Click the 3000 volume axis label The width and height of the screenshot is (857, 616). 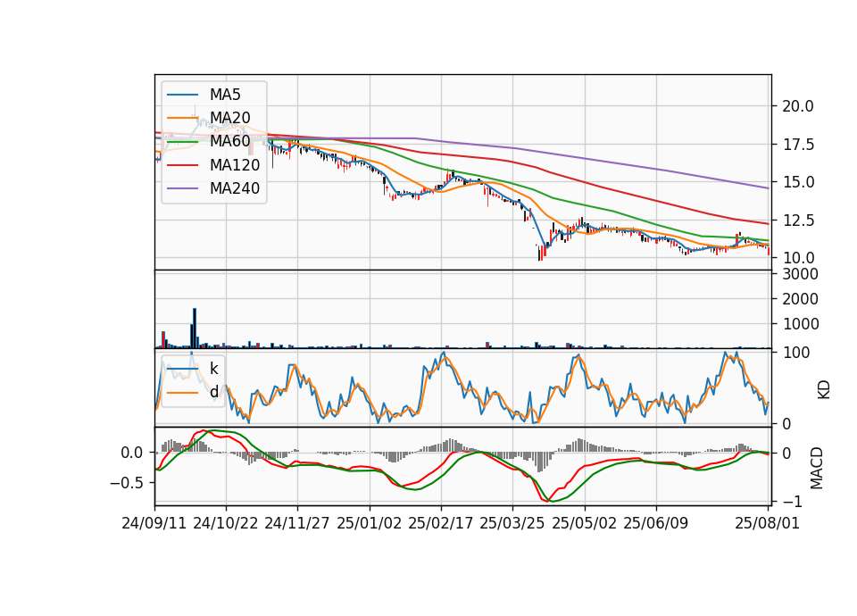coord(800,274)
